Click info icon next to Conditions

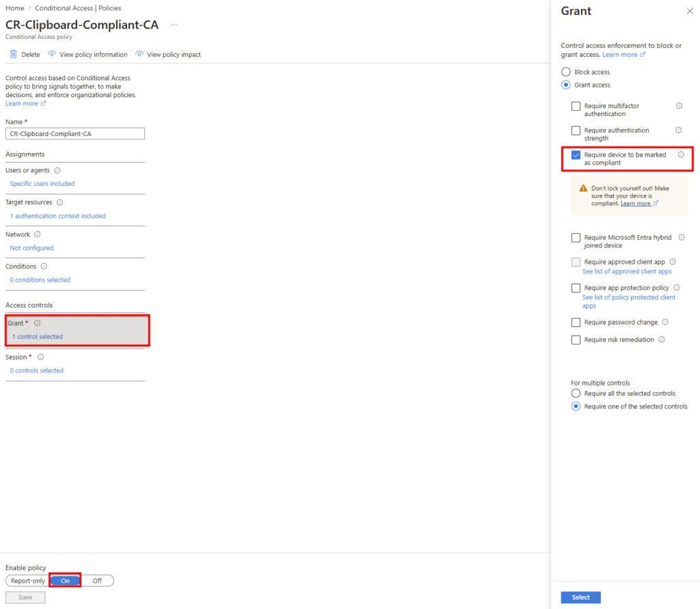44,266
